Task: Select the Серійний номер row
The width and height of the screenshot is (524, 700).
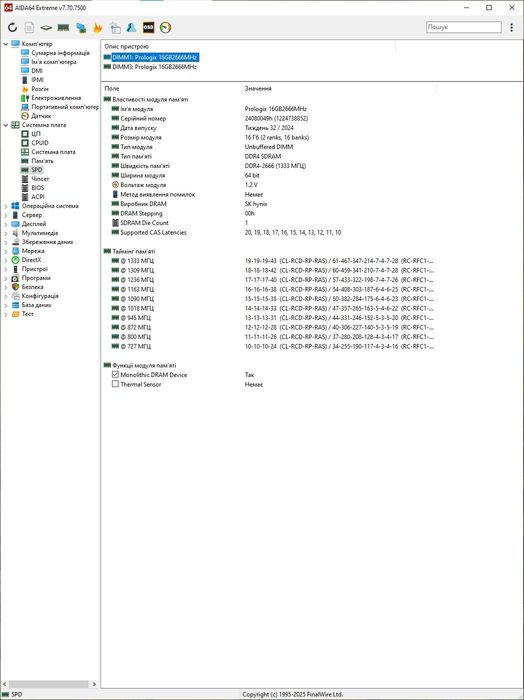Action: tap(268, 118)
